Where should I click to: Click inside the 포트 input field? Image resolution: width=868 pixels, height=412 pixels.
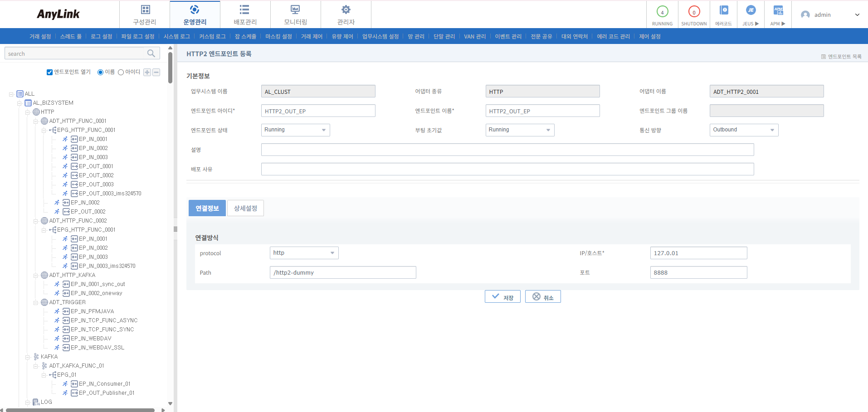click(698, 272)
